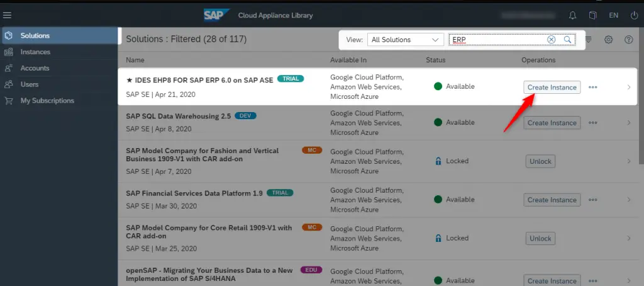The width and height of the screenshot is (644, 286).
Task: Click the Status column header
Action: tap(435, 60)
